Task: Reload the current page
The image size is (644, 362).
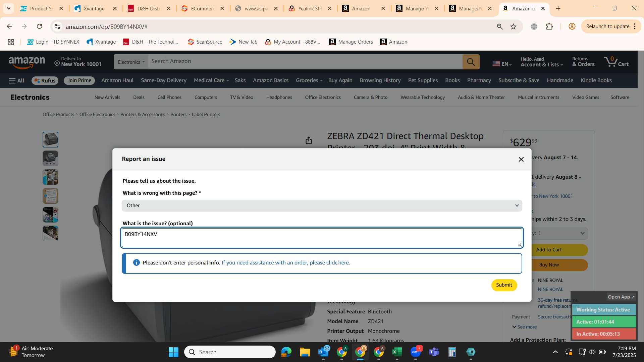Action: coord(39,26)
